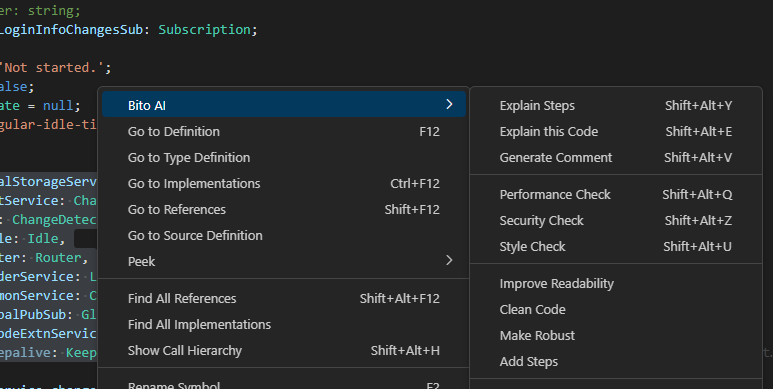Open the Peek submenu
The height and width of the screenshot is (389, 773).
pyautogui.click(x=283, y=261)
